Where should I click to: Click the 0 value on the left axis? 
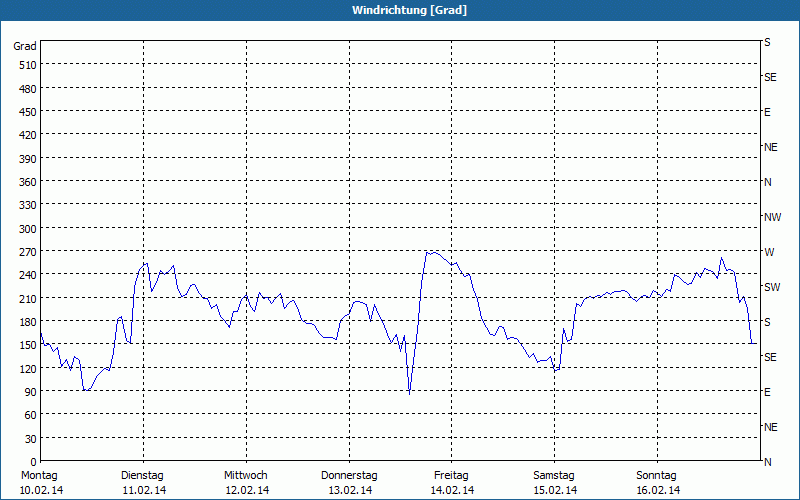pos(34,462)
